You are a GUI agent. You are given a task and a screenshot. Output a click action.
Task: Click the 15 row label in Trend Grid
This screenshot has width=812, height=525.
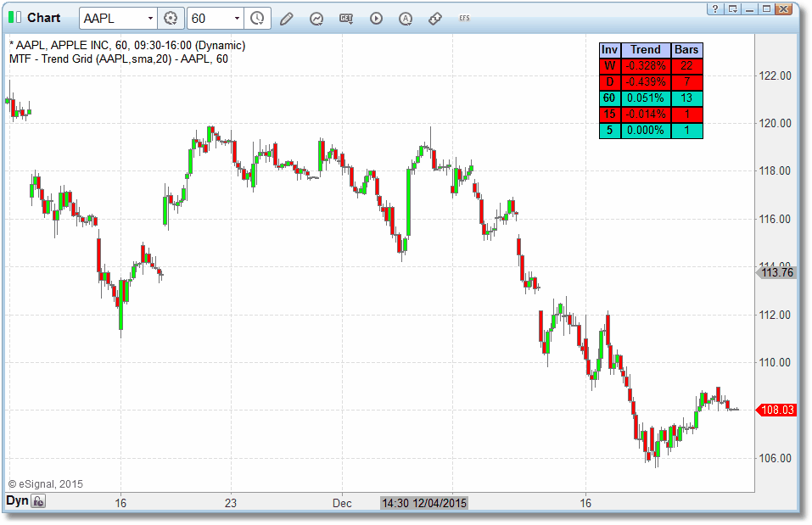click(x=609, y=114)
